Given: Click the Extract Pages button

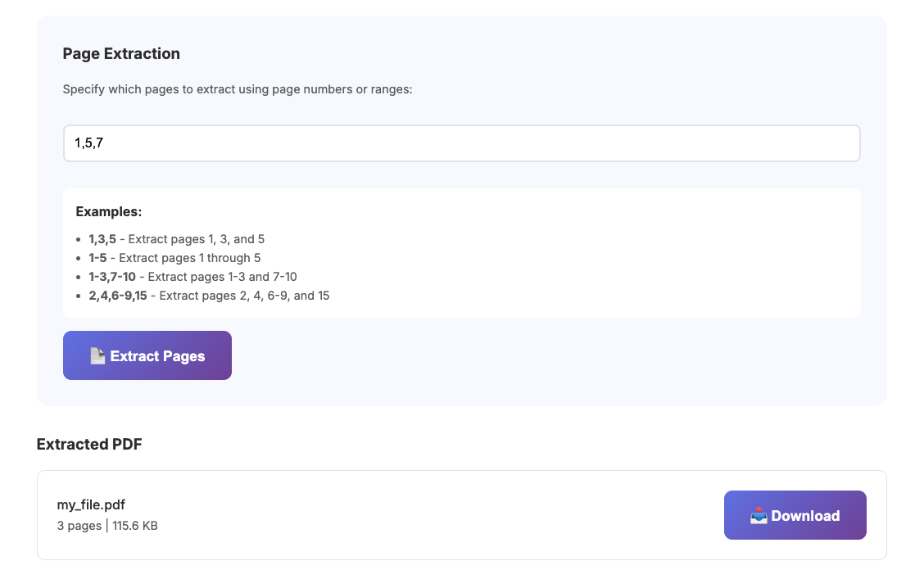Looking at the screenshot, I should (x=147, y=355).
